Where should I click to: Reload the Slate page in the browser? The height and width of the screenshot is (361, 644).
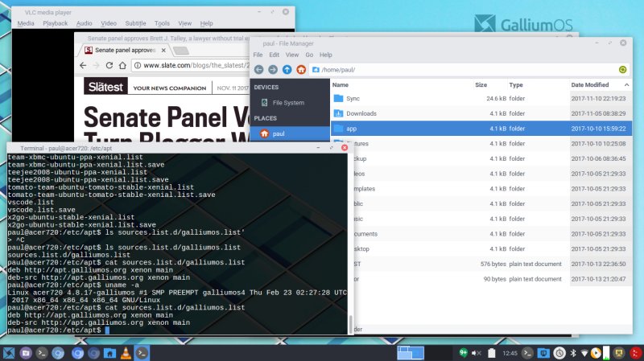tap(109, 65)
